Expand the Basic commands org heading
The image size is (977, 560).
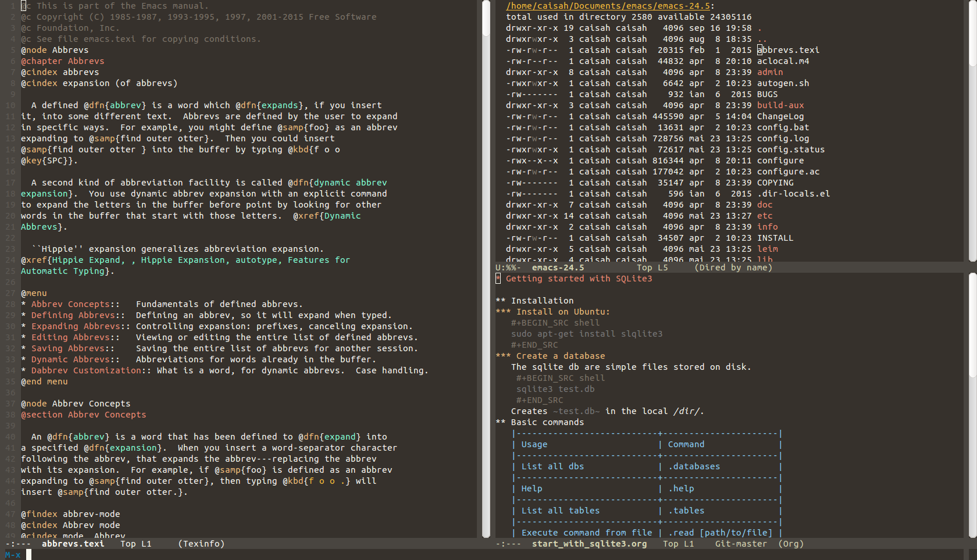[x=547, y=422]
